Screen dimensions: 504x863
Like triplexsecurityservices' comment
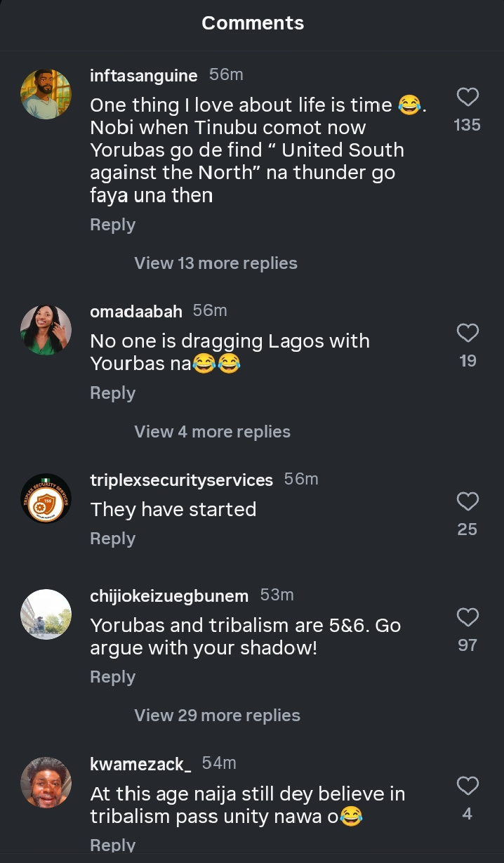pyautogui.click(x=467, y=501)
